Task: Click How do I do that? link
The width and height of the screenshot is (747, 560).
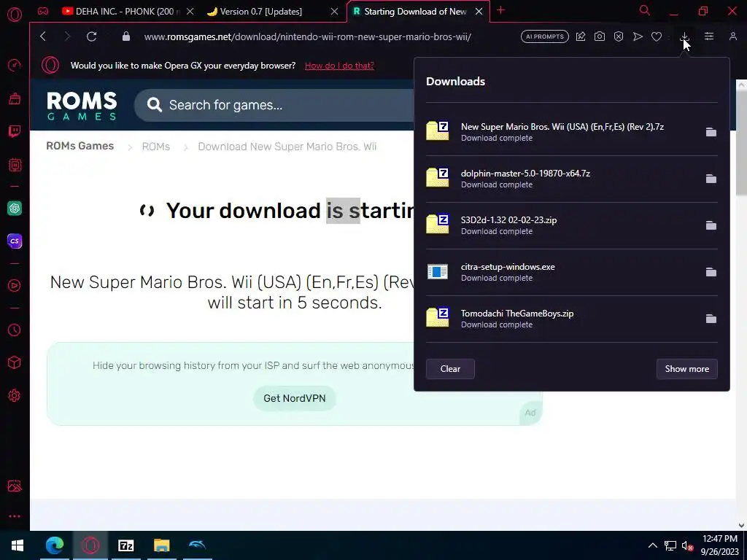Action: click(339, 66)
